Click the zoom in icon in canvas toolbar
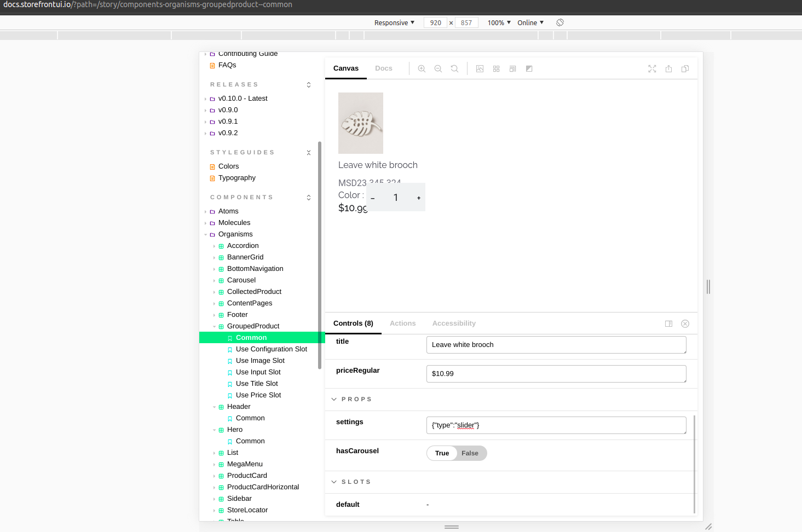Screen dimensions: 802x532 (x=422, y=69)
